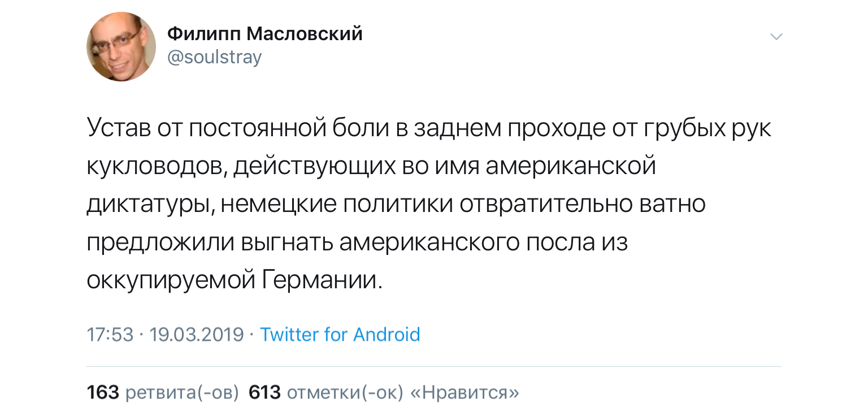Click Филипп Масловский's profile photo
Image resolution: width=868 pixels, height=416 pixels.
tap(121, 46)
